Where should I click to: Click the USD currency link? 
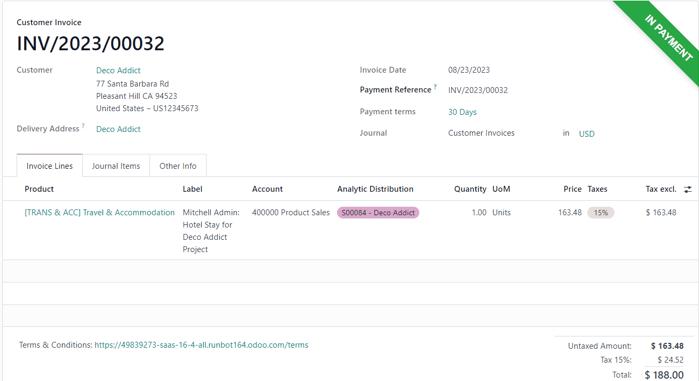[x=587, y=134]
